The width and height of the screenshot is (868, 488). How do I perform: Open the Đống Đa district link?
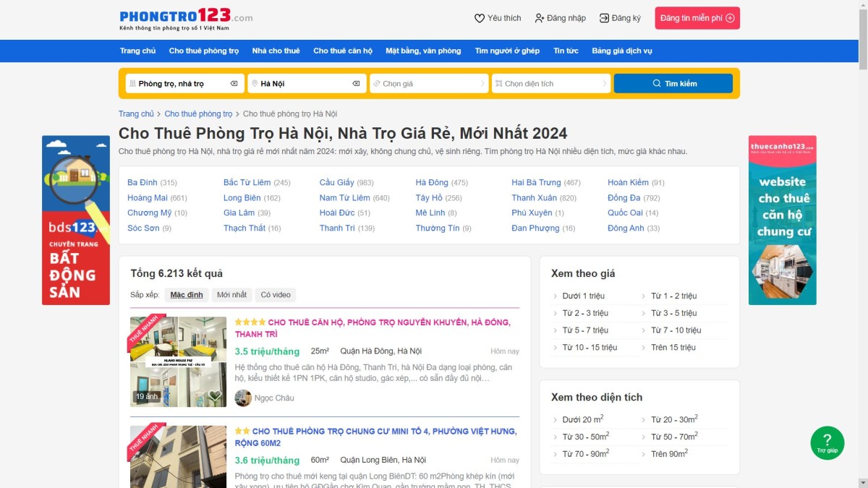point(624,198)
